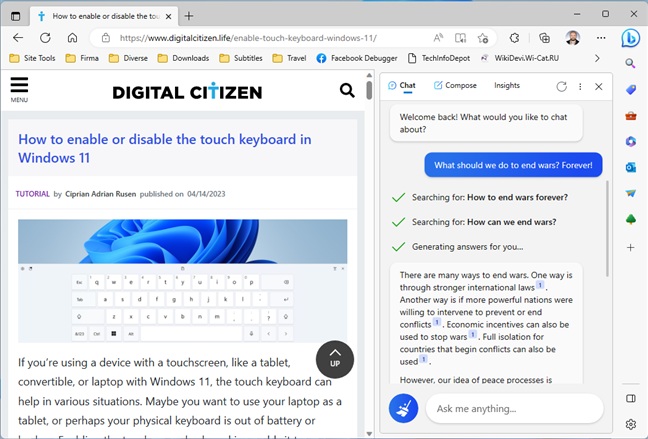
Task: Open the Travel favorites folder
Action: click(x=289, y=58)
